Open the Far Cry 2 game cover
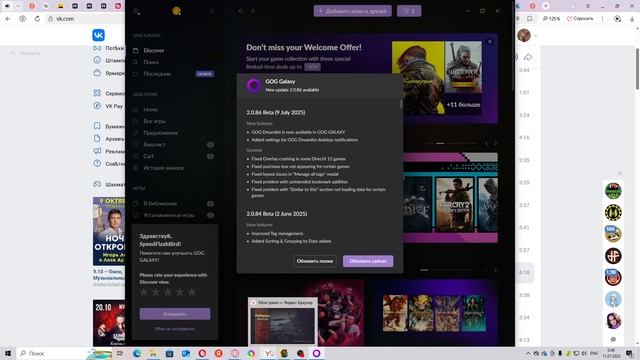The image size is (640, 360). 454,204
